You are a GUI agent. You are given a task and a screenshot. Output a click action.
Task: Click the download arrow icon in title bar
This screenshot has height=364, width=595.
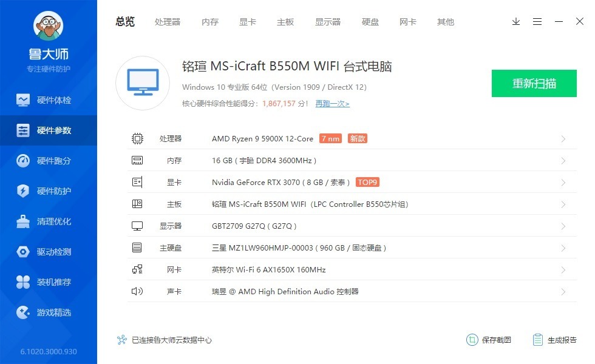[x=515, y=22]
